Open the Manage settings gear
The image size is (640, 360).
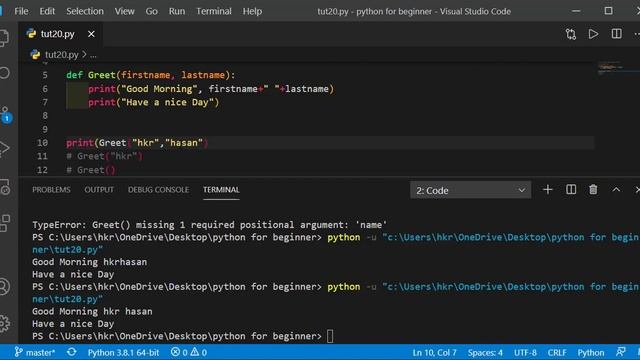[x=4, y=323]
